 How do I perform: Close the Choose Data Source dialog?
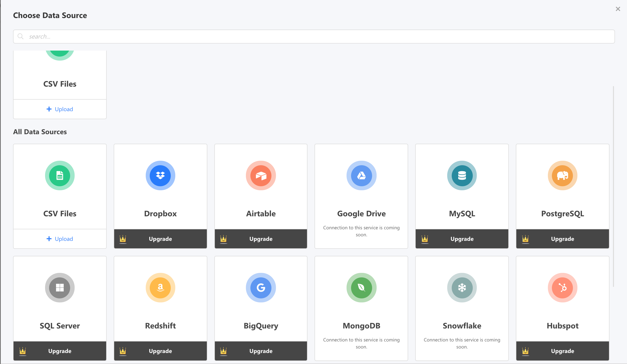click(x=618, y=9)
